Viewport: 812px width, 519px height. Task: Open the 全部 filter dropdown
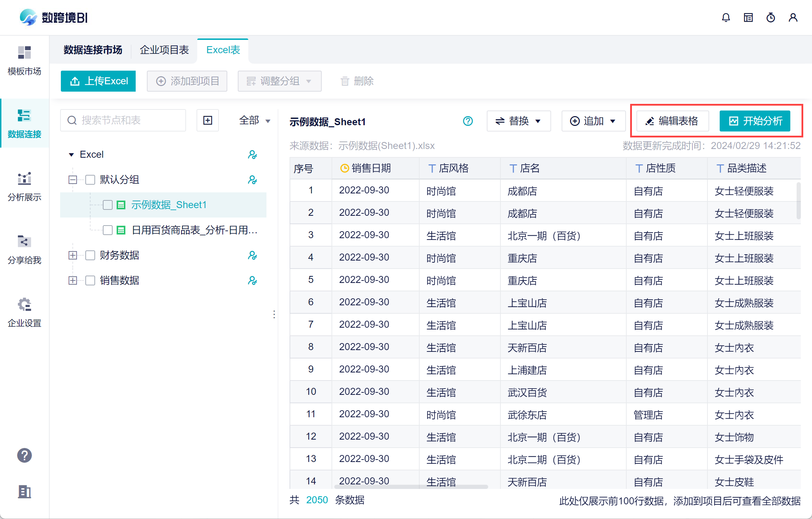coord(254,120)
